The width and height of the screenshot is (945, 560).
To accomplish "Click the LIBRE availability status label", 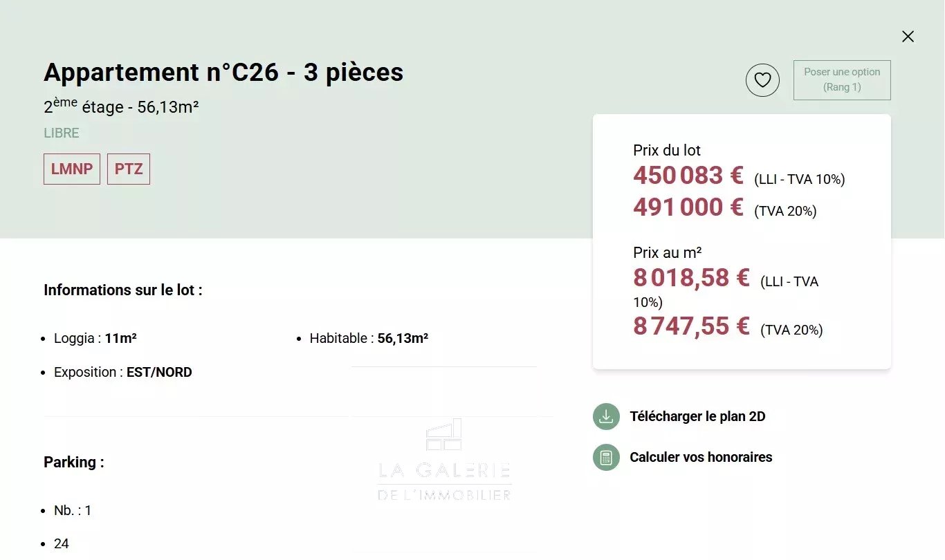I will pos(62,133).
